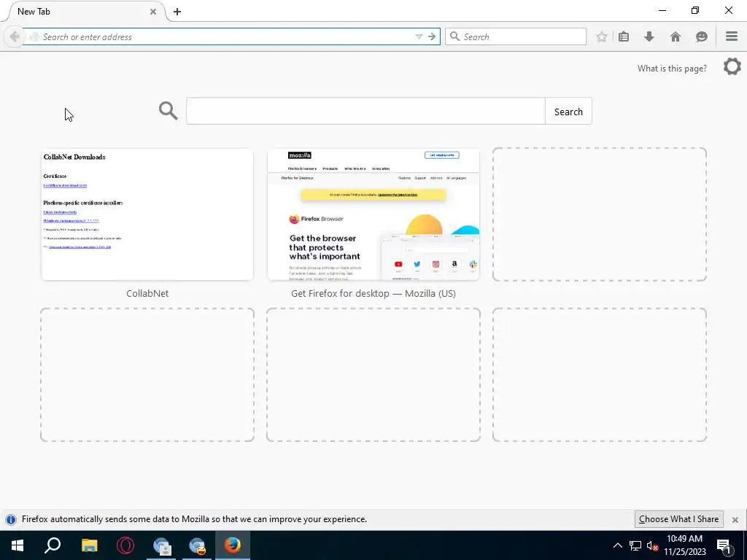Click Choose What I Share button

point(678,519)
